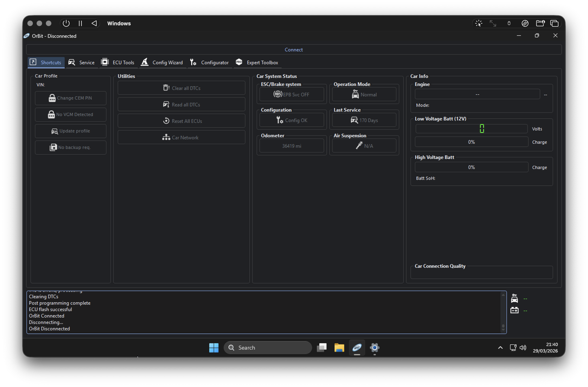The height and width of the screenshot is (387, 588).
Task: Click 'Post programming complete' log line
Action: tap(60, 303)
